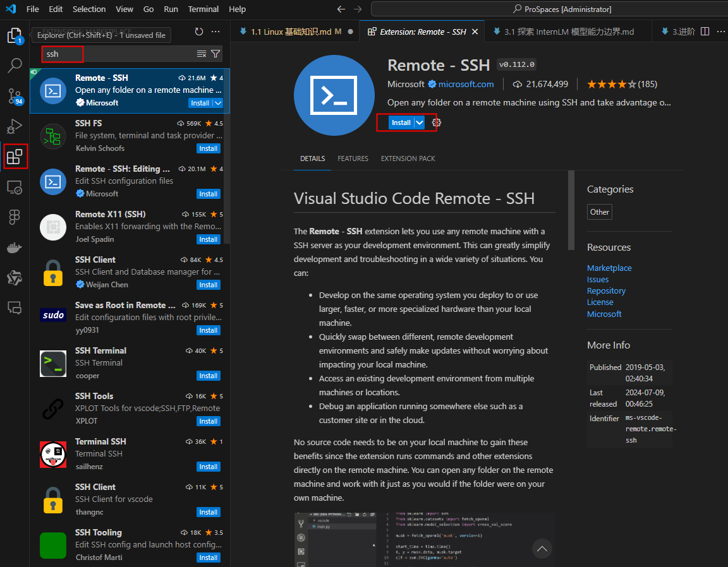Open the Run and Debug view
Viewport: 728px width, 567px height.
tap(15, 126)
